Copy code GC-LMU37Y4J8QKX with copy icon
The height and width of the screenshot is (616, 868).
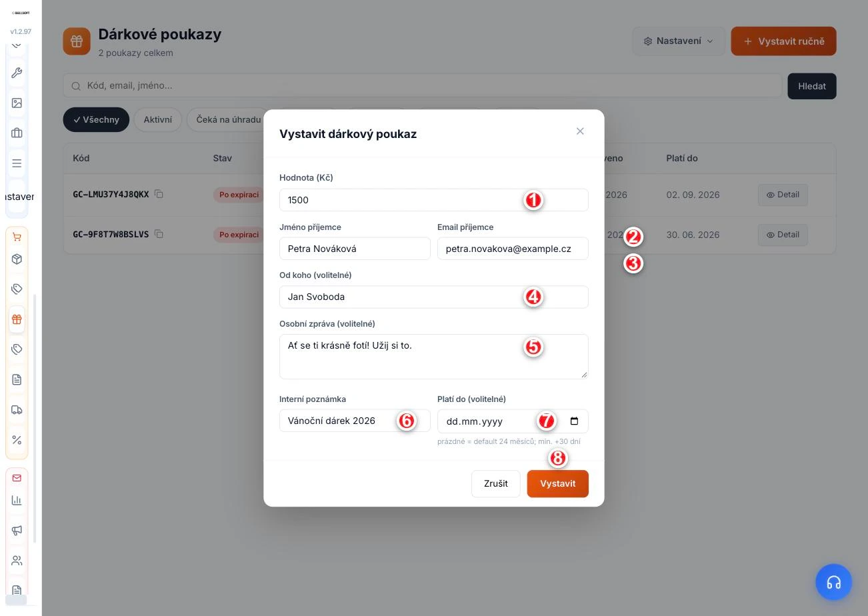[x=159, y=194]
